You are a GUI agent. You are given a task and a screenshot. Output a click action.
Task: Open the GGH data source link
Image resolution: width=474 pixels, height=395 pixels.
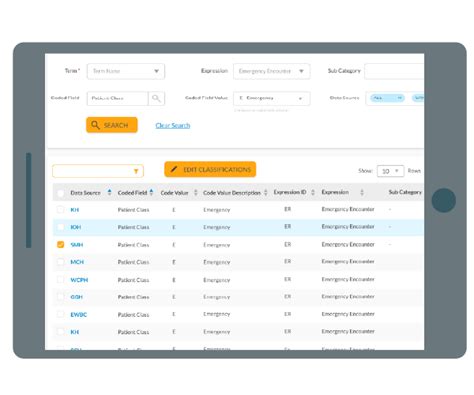76,297
